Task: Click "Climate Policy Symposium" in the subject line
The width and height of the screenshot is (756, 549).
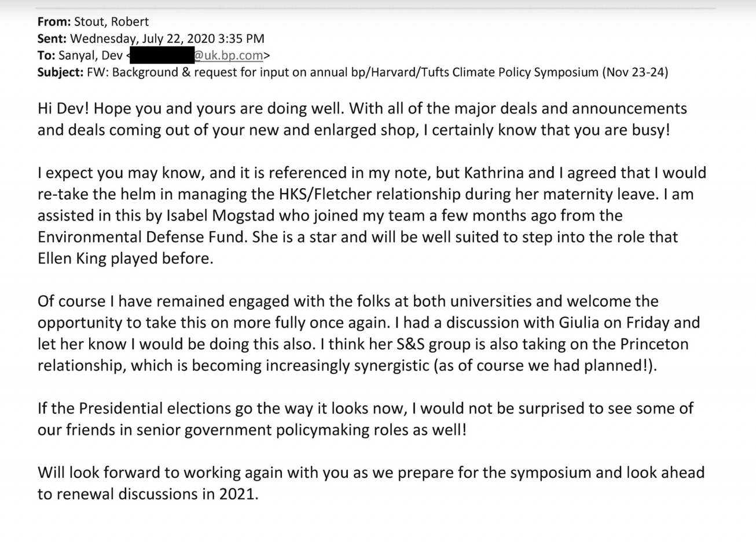Action: pyautogui.click(x=524, y=72)
